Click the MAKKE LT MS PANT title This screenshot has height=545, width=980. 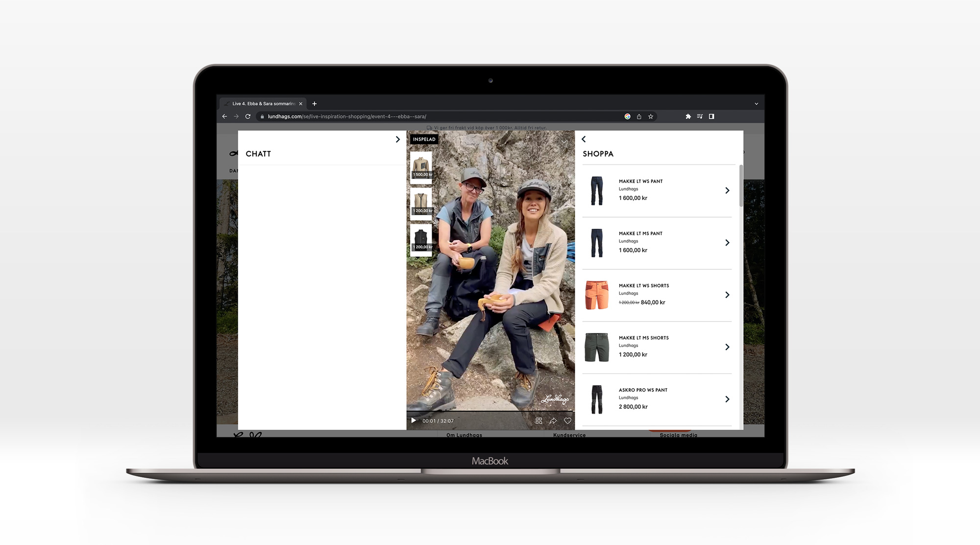pyautogui.click(x=640, y=234)
